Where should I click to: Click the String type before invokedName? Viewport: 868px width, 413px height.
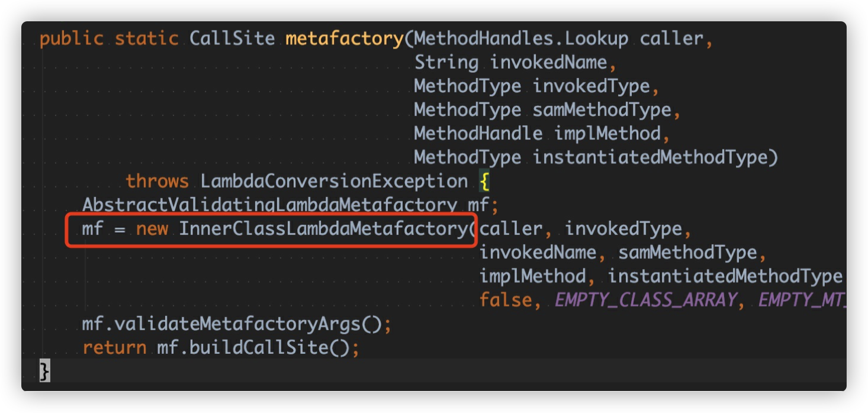pyautogui.click(x=446, y=63)
